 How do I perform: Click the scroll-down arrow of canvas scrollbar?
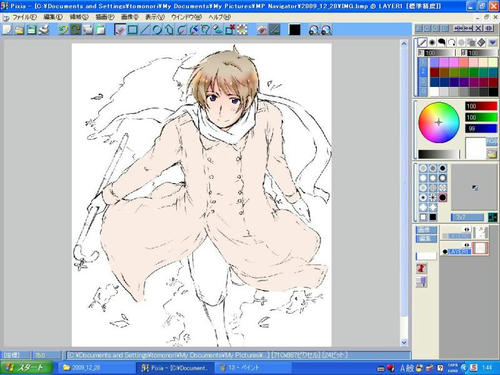point(404,342)
